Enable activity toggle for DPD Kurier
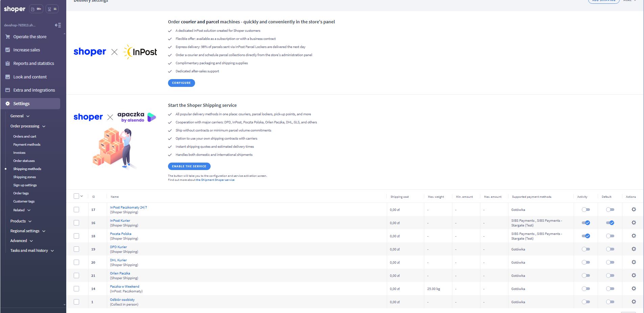This screenshot has width=644, height=313. click(586, 249)
